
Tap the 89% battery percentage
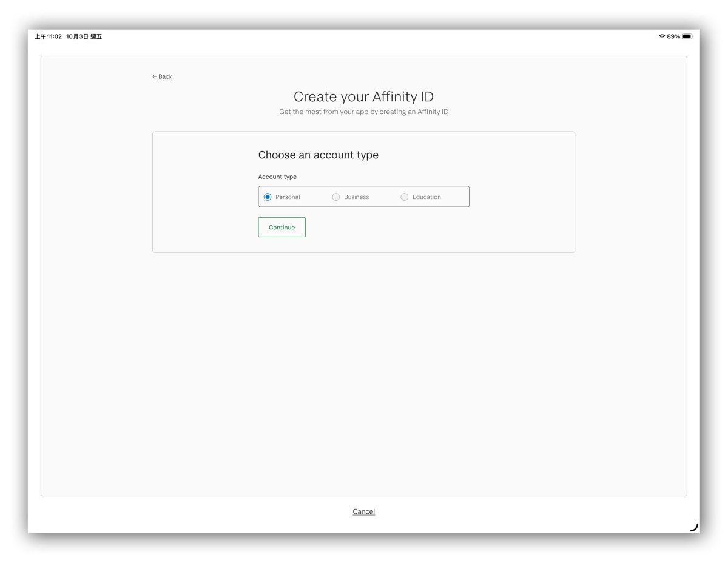pyautogui.click(x=673, y=36)
